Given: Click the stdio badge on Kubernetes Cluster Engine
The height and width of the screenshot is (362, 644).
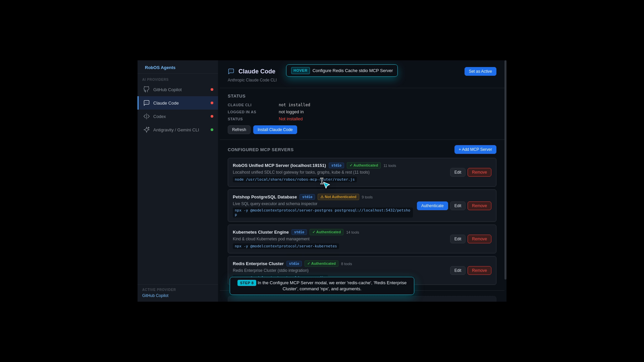Looking at the screenshot, I should pyautogui.click(x=299, y=232).
